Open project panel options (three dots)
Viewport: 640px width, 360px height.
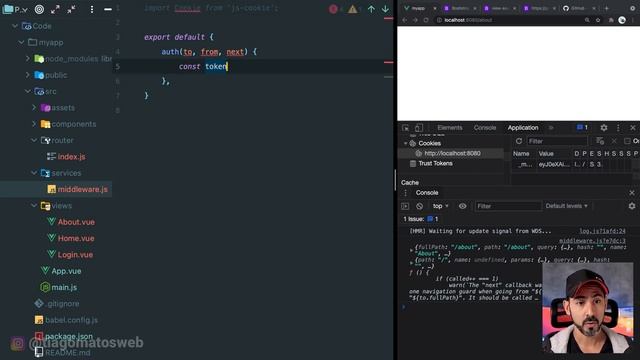92,9
